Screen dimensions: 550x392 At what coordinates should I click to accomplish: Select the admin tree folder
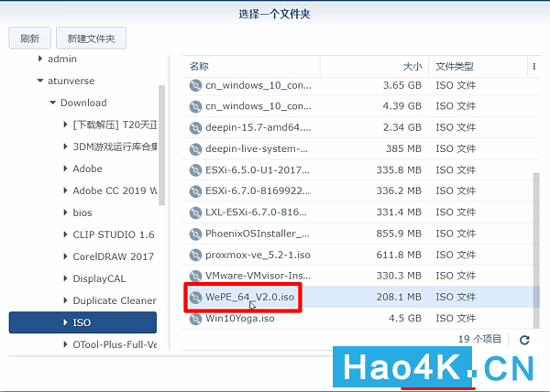pos(62,59)
